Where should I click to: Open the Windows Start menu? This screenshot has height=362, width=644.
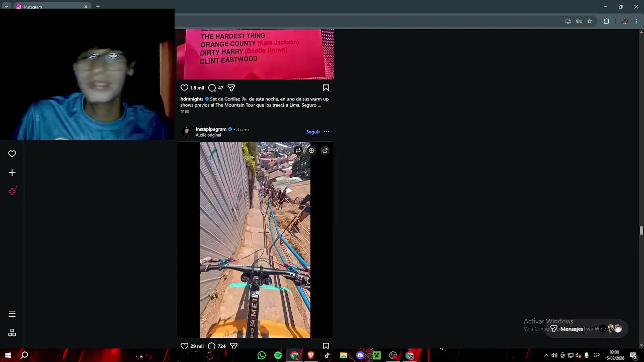(x=8, y=355)
